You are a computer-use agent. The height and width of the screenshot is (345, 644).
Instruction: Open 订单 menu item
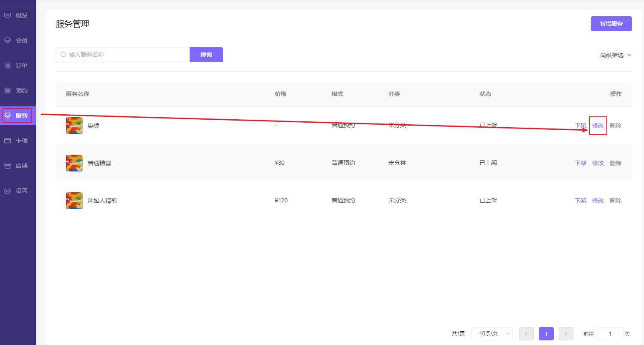point(18,65)
